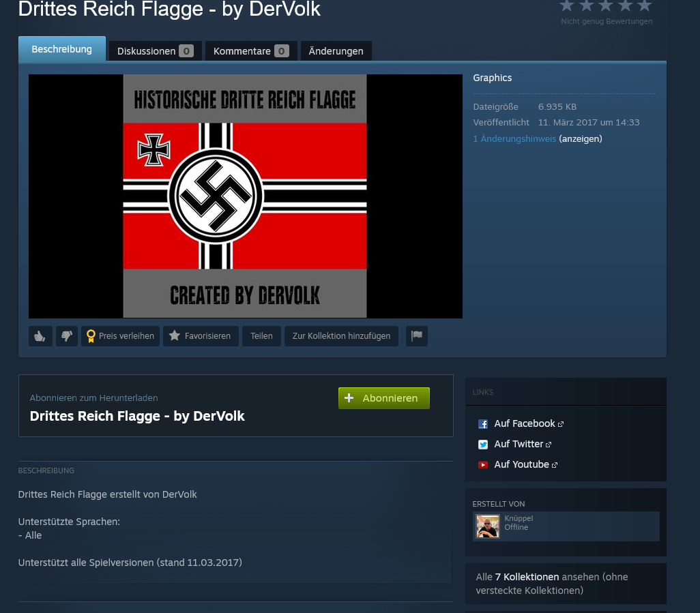
Task: Open the Auf Twitter link
Action: point(518,444)
